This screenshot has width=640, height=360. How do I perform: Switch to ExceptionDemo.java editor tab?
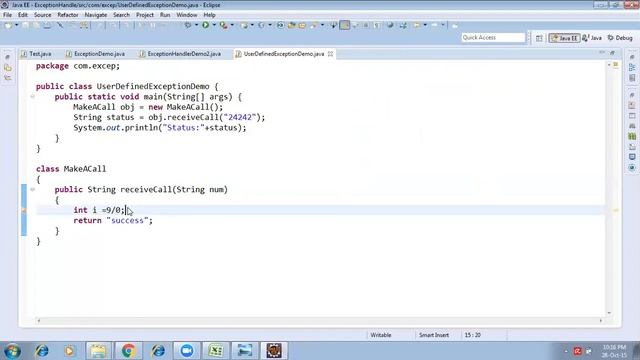pyautogui.click(x=96, y=54)
